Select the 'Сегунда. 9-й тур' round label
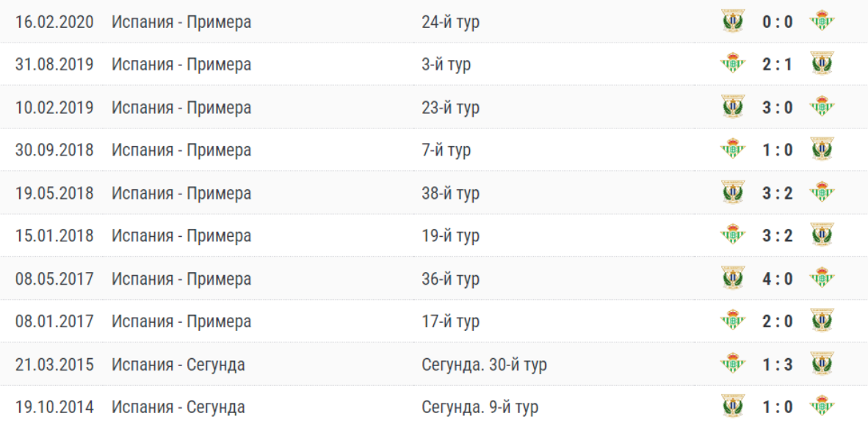 tap(480, 406)
